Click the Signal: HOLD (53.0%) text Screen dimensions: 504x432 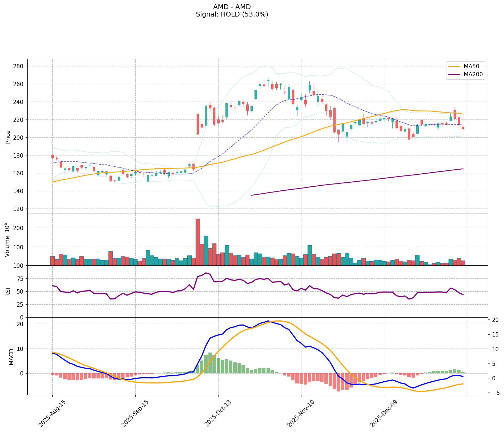coord(232,14)
